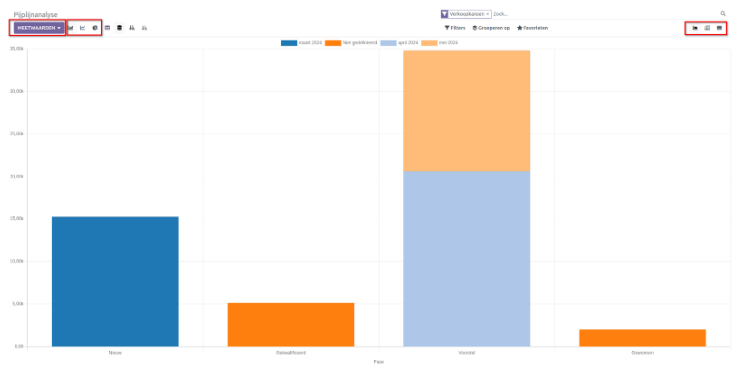Switch to list view
The width and height of the screenshot is (751, 375).
(719, 28)
